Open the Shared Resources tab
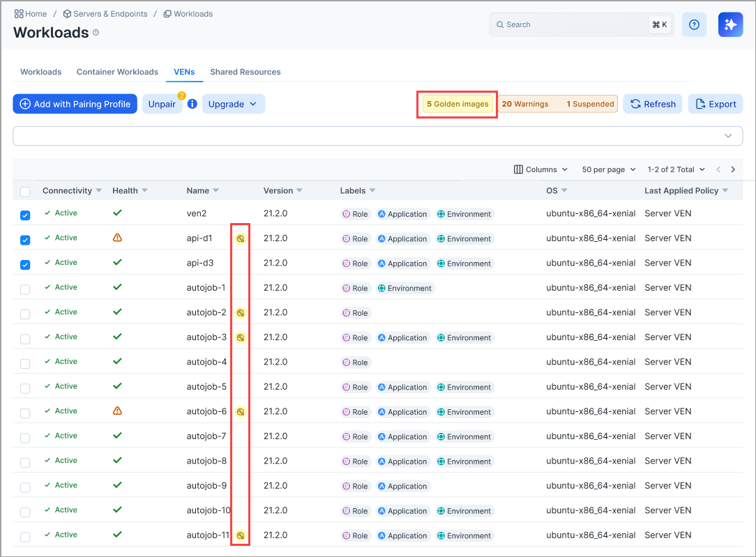 point(245,72)
